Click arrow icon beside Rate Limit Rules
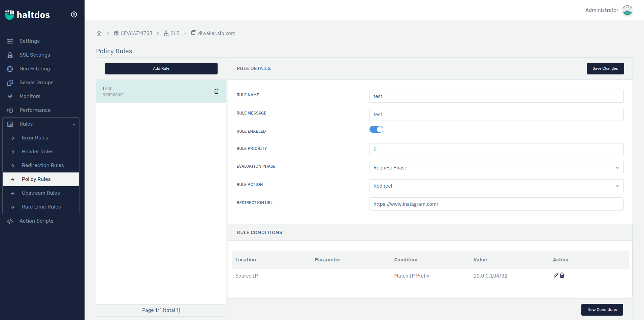The width and height of the screenshot is (644, 320). point(12,207)
